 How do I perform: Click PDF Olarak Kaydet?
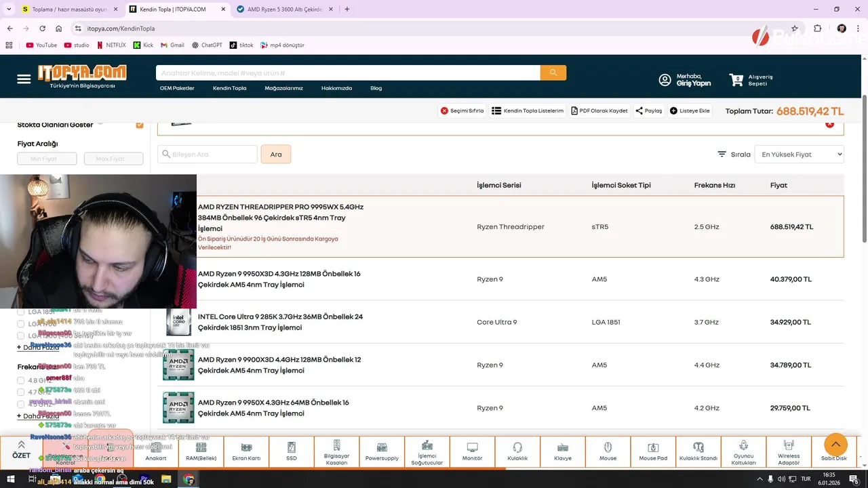[599, 110]
